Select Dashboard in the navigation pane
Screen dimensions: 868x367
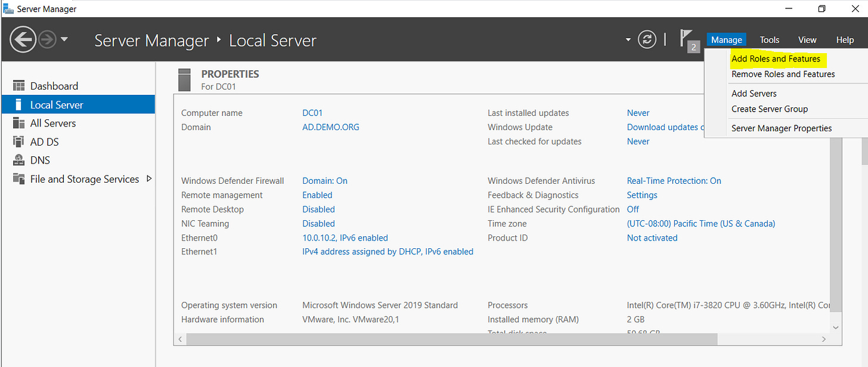54,86
